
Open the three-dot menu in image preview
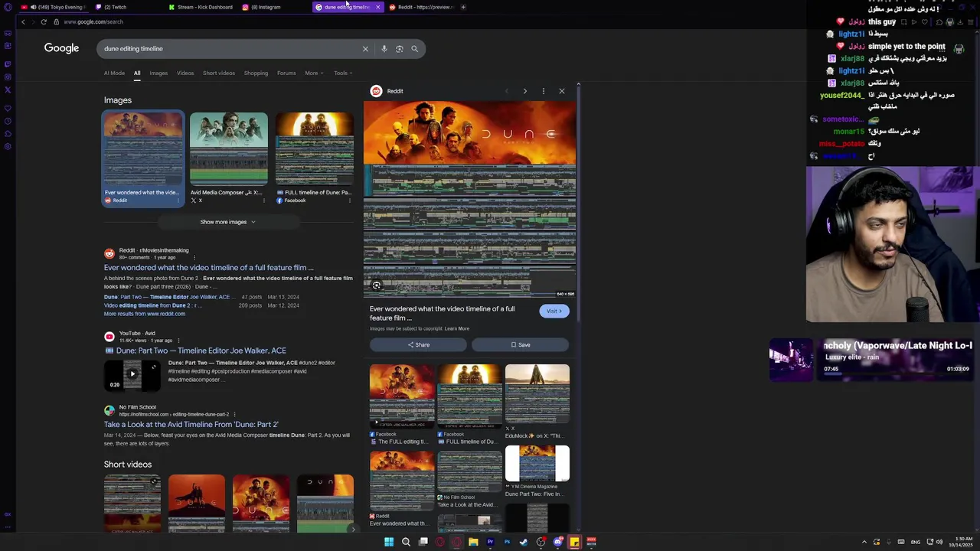pyautogui.click(x=544, y=91)
